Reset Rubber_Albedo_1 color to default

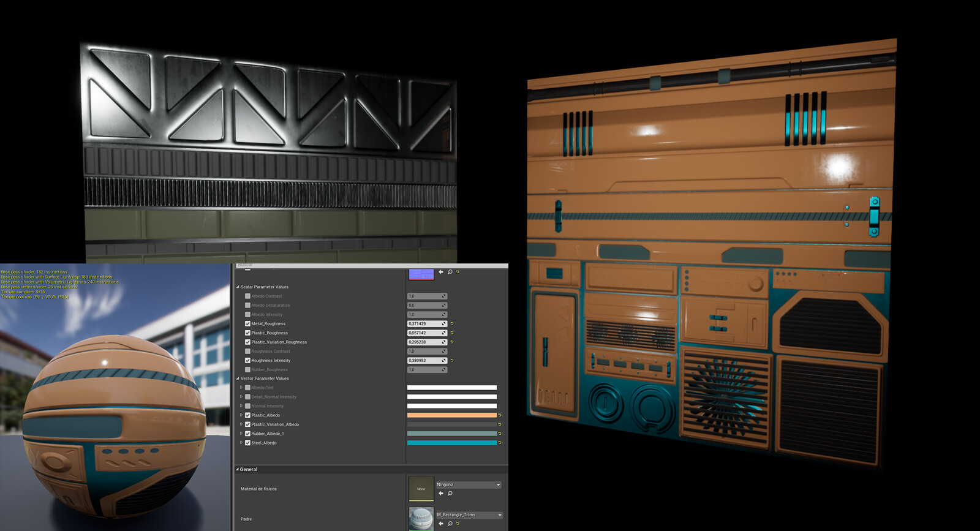click(500, 434)
